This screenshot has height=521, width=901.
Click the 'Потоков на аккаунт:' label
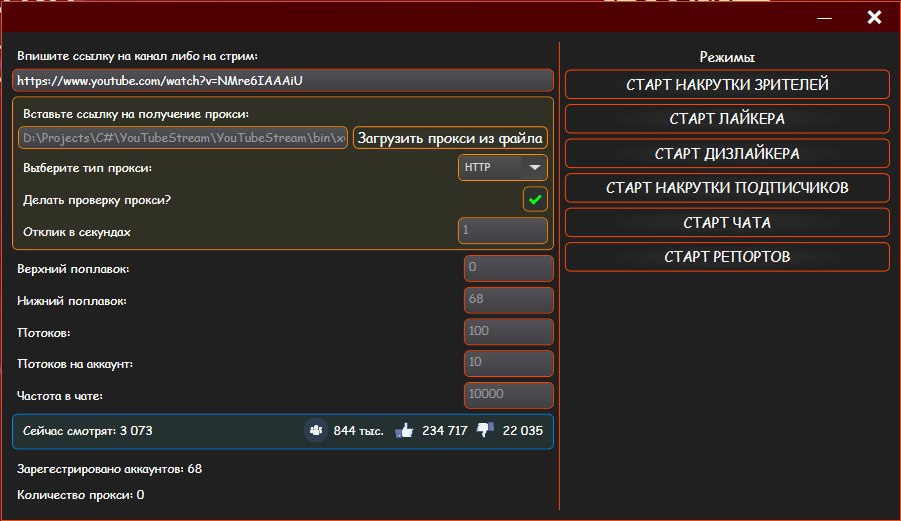click(x=75, y=364)
